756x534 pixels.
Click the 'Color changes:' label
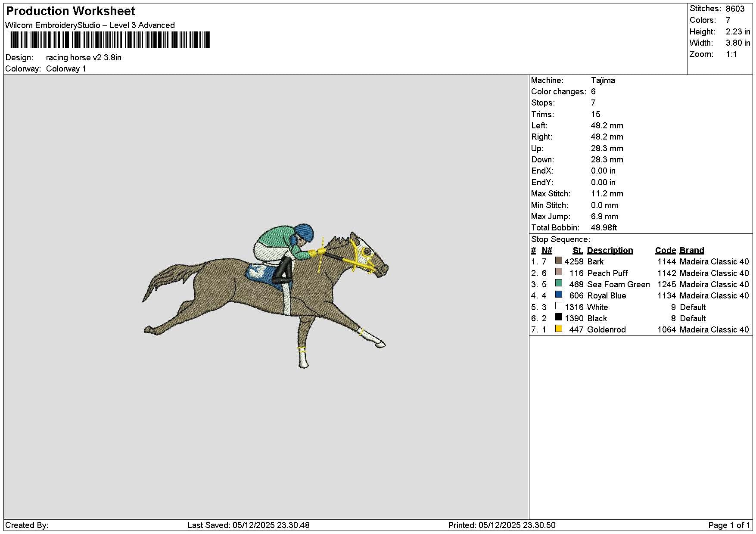(559, 91)
